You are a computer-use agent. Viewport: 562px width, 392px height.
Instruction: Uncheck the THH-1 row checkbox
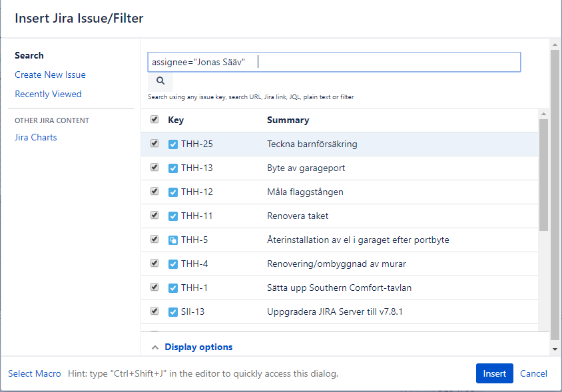(x=154, y=287)
